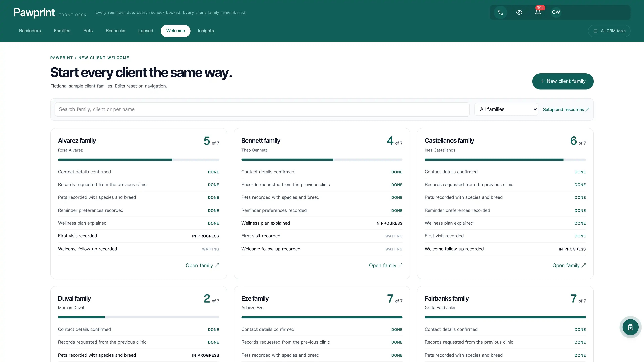Viewport: 644px width, 362px height.
Task: Open the floating clipboard button at bottom right
Action: coord(630,327)
